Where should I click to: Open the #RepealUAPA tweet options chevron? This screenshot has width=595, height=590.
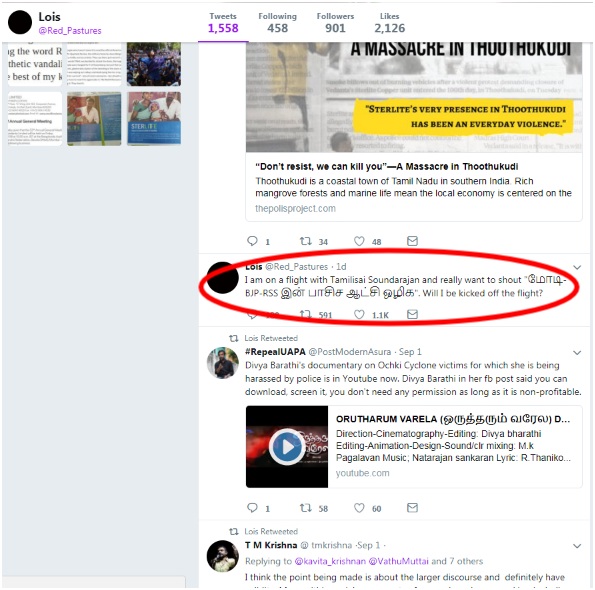(x=577, y=353)
